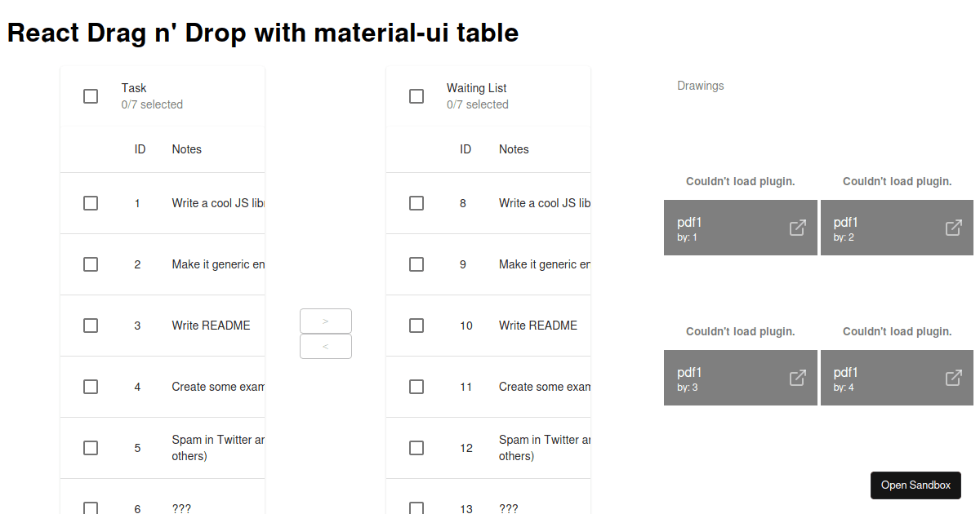Open pdf1 by: 2 in new tab
The image size is (980, 514).
pyautogui.click(x=953, y=228)
